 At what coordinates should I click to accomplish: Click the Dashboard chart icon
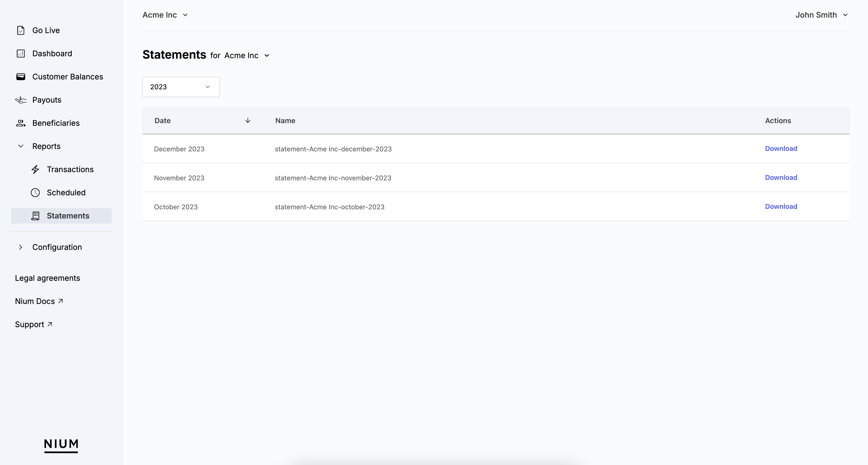pyautogui.click(x=21, y=54)
